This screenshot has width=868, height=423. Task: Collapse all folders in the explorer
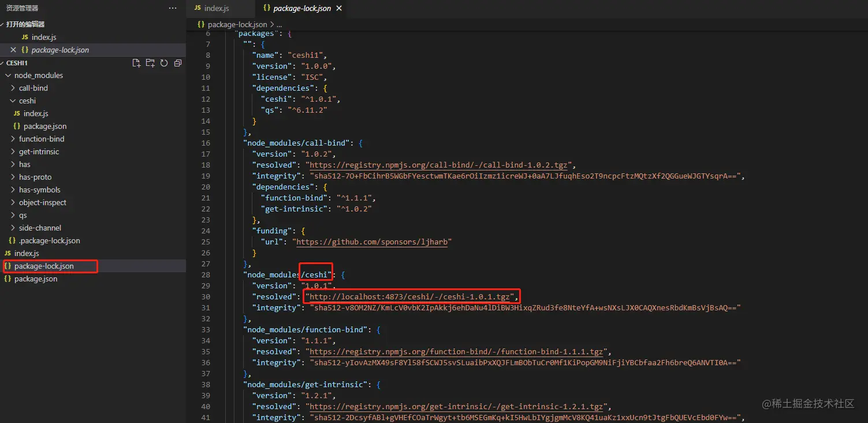(178, 63)
